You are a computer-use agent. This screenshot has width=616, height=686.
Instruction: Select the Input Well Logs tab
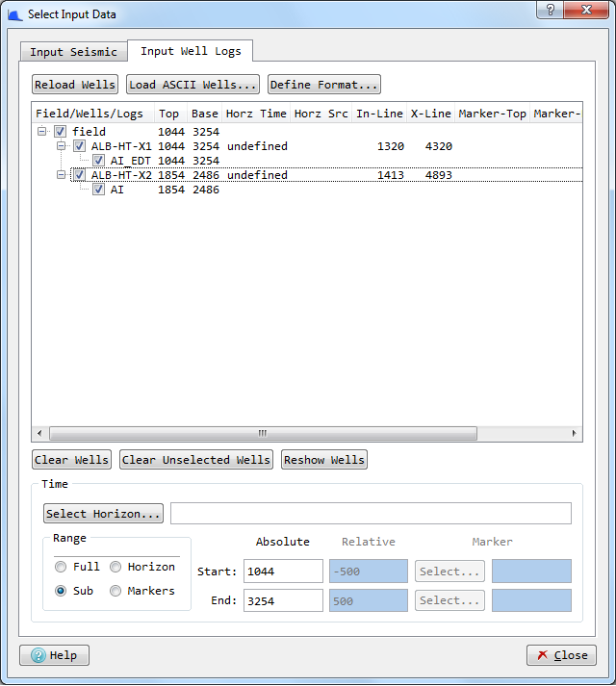click(191, 51)
